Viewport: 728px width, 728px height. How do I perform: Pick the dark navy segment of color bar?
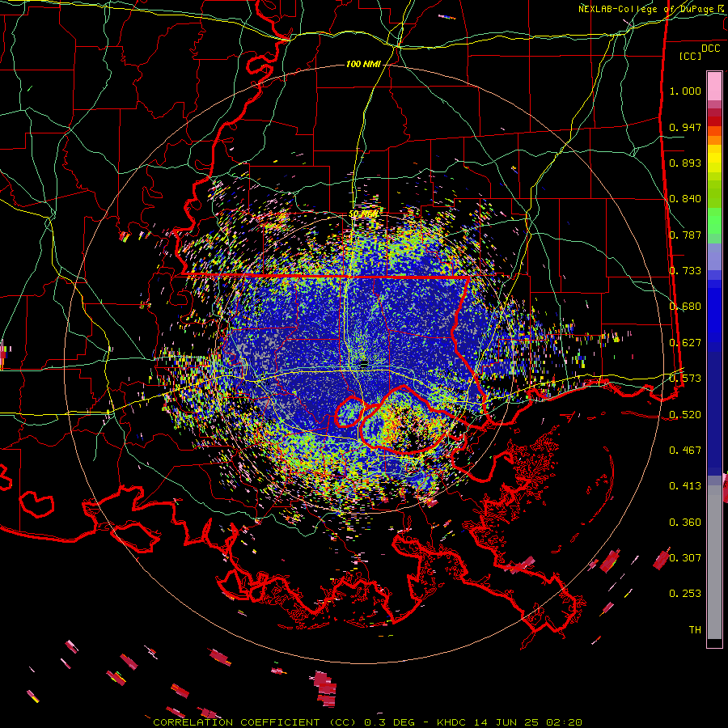[x=714, y=413]
